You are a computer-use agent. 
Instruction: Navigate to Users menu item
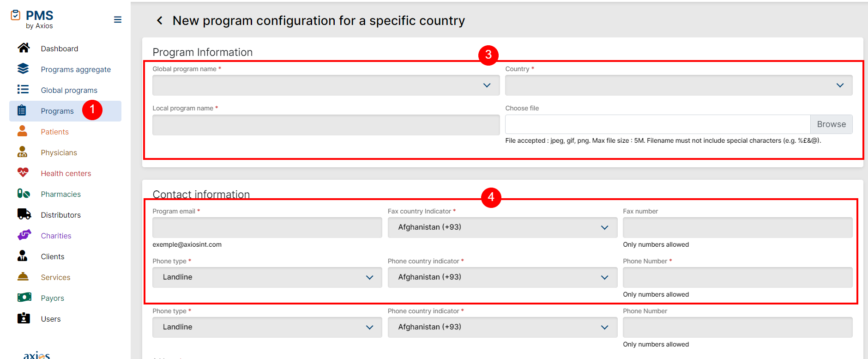[50, 319]
